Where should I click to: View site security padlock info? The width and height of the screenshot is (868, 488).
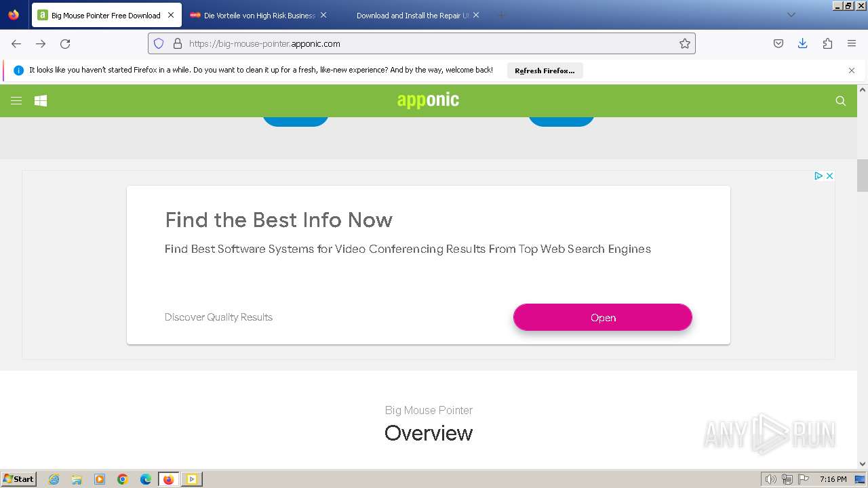point(178,43)
